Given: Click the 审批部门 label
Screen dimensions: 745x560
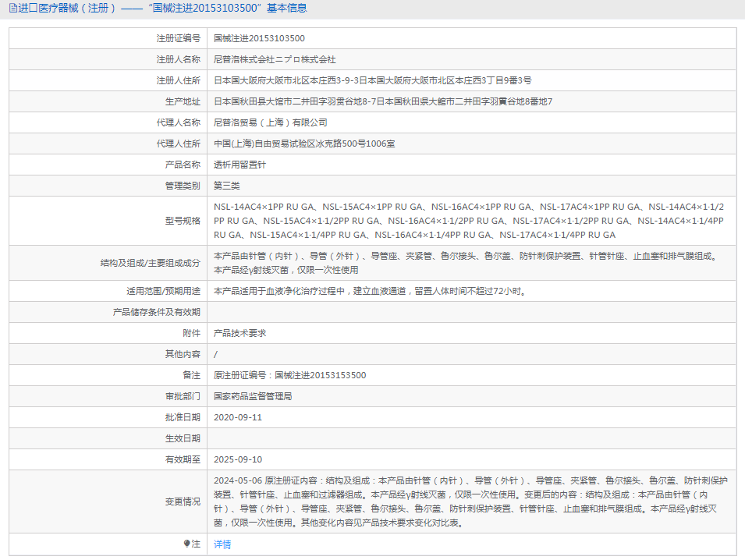Looking at the screenshot, I should [183, 396].
